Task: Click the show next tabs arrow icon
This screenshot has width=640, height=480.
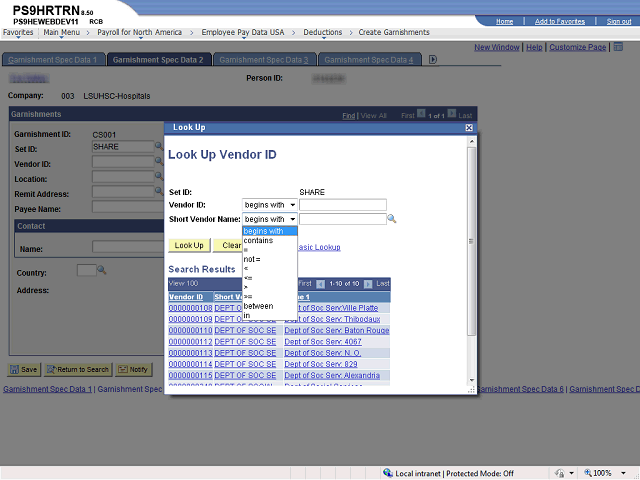Action: [433, 60]
